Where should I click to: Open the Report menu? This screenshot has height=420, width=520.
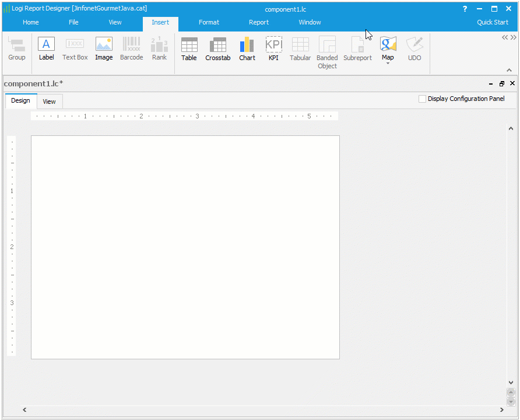258,22
